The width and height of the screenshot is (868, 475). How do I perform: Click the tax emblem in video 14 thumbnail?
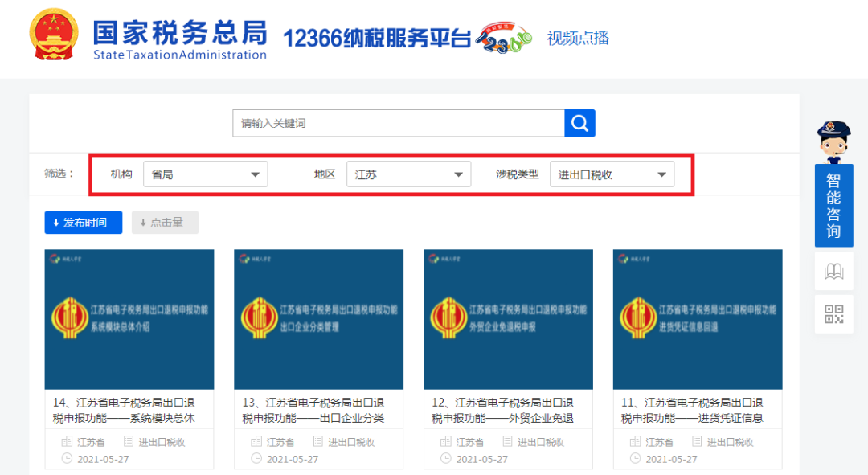[x=69, y=318]
